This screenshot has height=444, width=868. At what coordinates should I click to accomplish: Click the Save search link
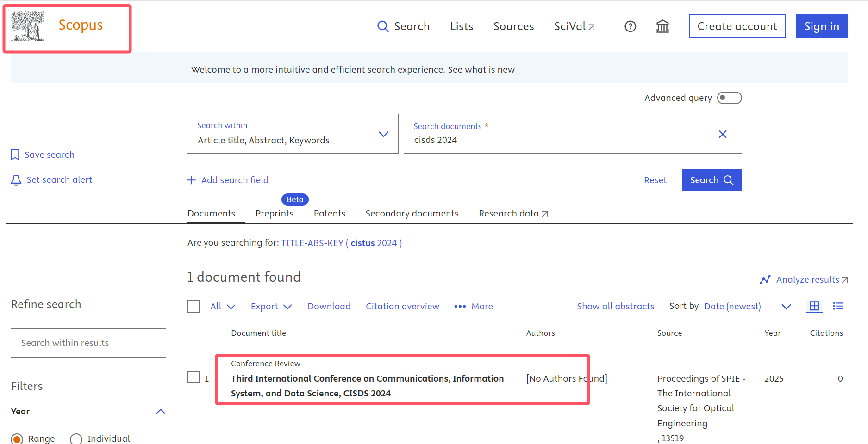[50, 155]
